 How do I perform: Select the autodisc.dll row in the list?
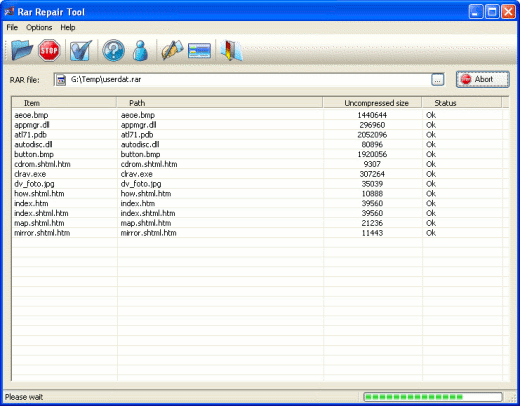pyautogui.click(x=260, y=144)
